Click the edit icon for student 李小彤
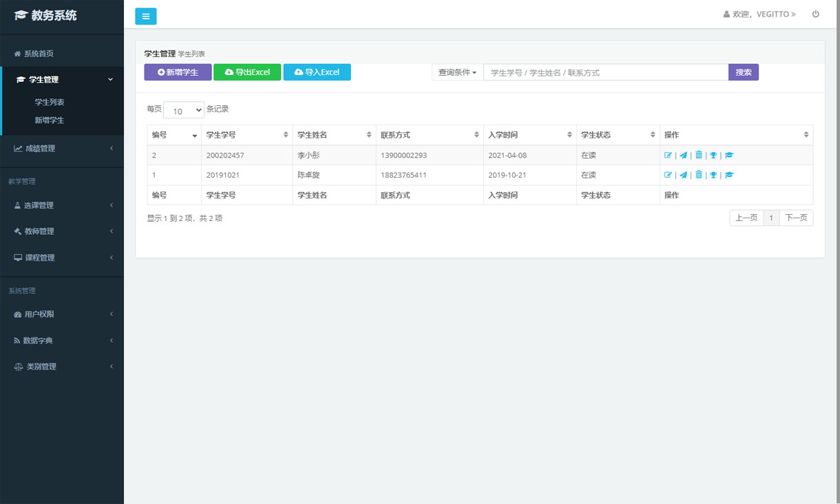Viewport: 840px width, 504px height. pos(668,156)
